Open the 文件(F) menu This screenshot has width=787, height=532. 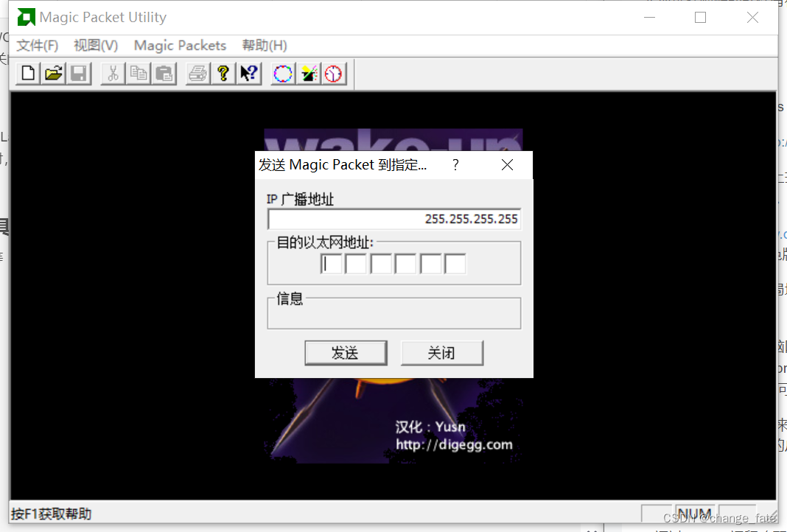point(37,45)
